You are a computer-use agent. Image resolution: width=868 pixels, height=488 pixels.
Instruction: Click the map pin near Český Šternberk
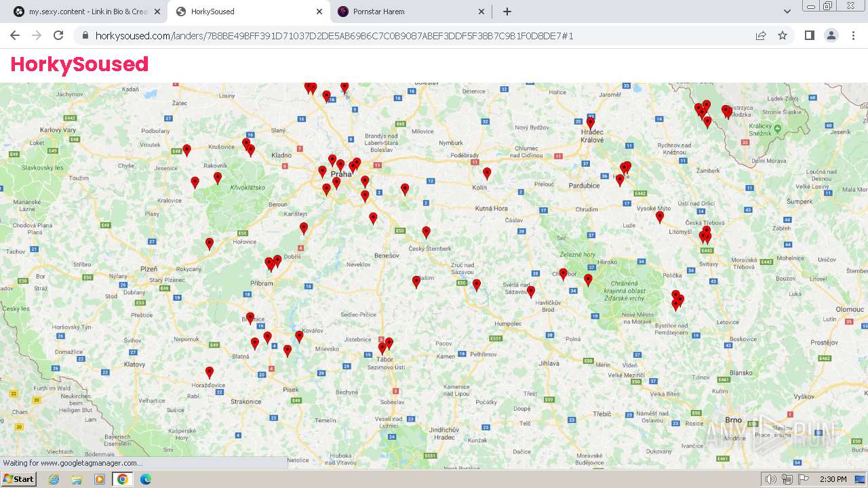426,233
